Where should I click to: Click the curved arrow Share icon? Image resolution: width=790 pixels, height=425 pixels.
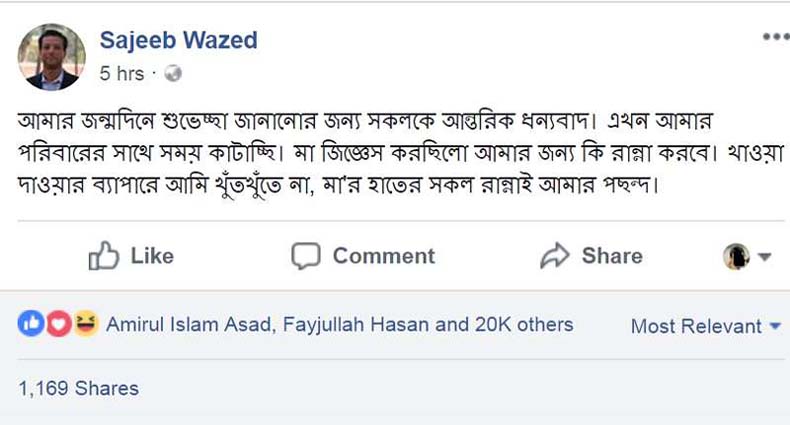tap(554, 256)
